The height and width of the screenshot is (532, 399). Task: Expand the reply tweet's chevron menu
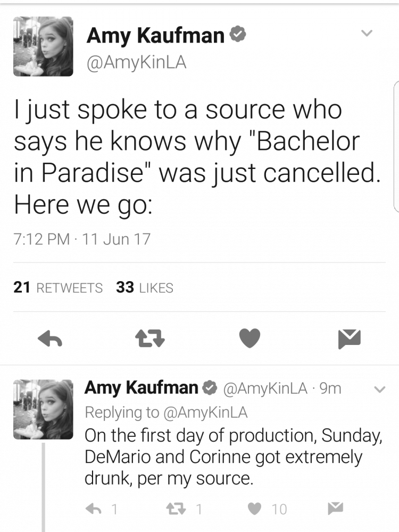click(x=379, y=389)
